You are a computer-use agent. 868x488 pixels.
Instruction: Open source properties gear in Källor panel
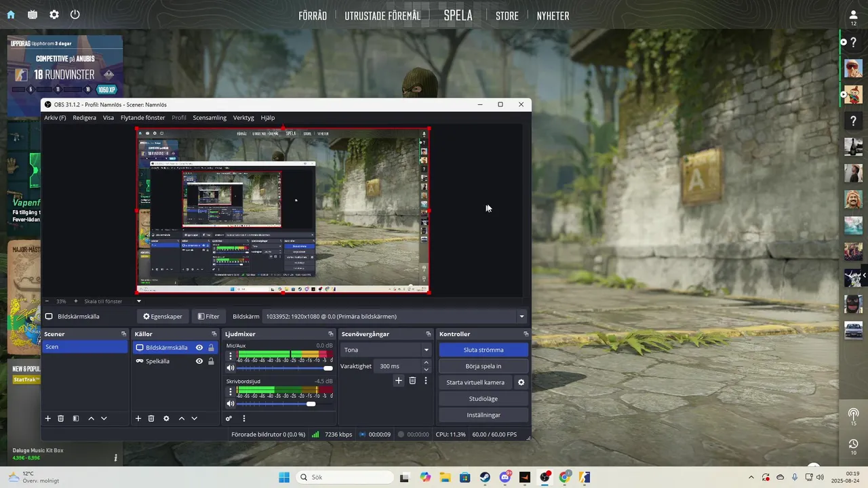click(166, 419)
